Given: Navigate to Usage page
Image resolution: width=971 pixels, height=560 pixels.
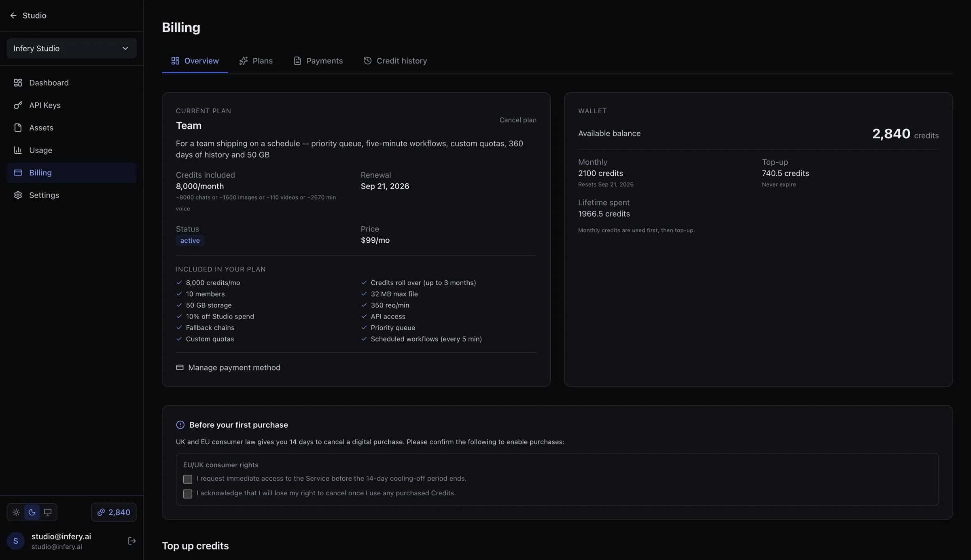Looking at the screenshot, I should coord(72,150).
